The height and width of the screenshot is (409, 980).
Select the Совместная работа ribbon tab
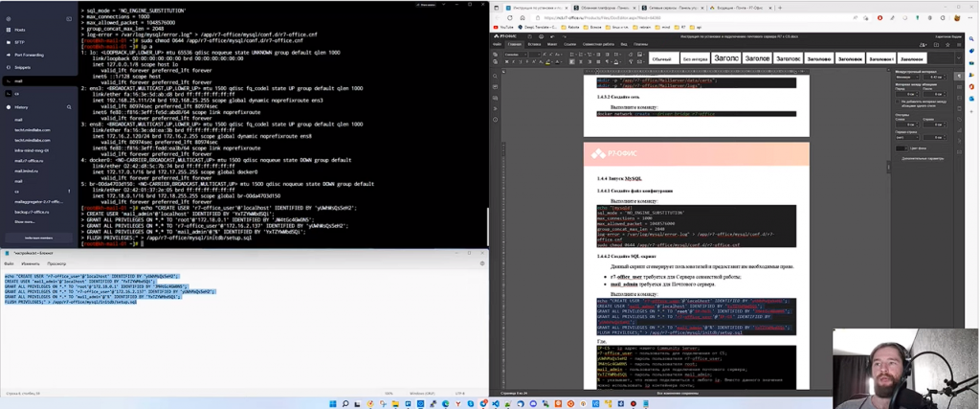tap(598, 44)
